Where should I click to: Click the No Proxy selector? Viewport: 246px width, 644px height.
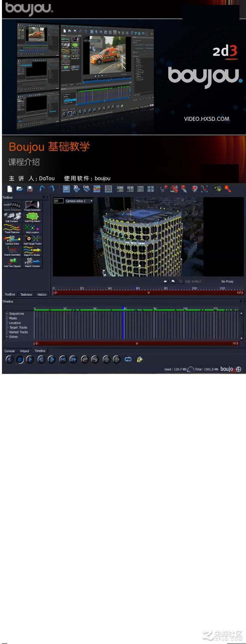coord(227,282)
